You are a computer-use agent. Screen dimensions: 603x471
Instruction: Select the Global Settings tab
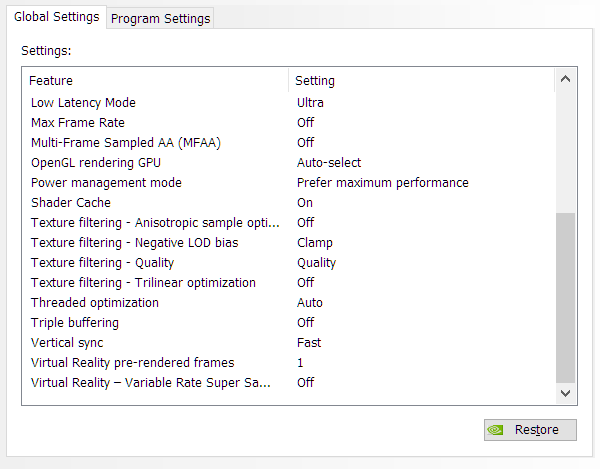pyautogui.click(x=57, y=17)
